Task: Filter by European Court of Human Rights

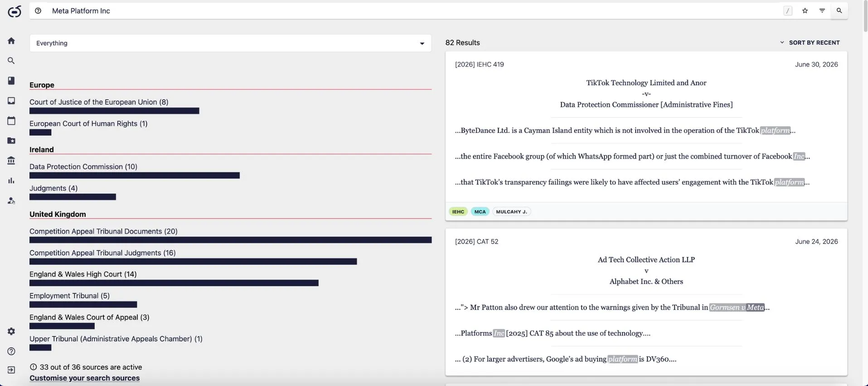Action: pyautogui.click(x=88, y=123)
